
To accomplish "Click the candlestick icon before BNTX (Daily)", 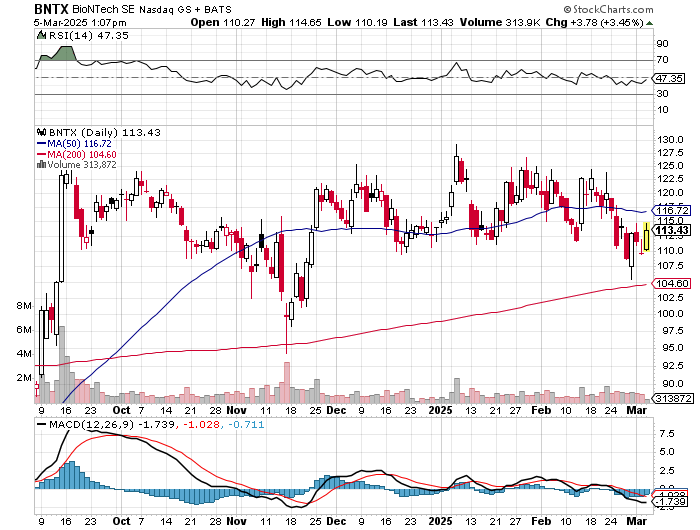I will click(x=42, y=132).
